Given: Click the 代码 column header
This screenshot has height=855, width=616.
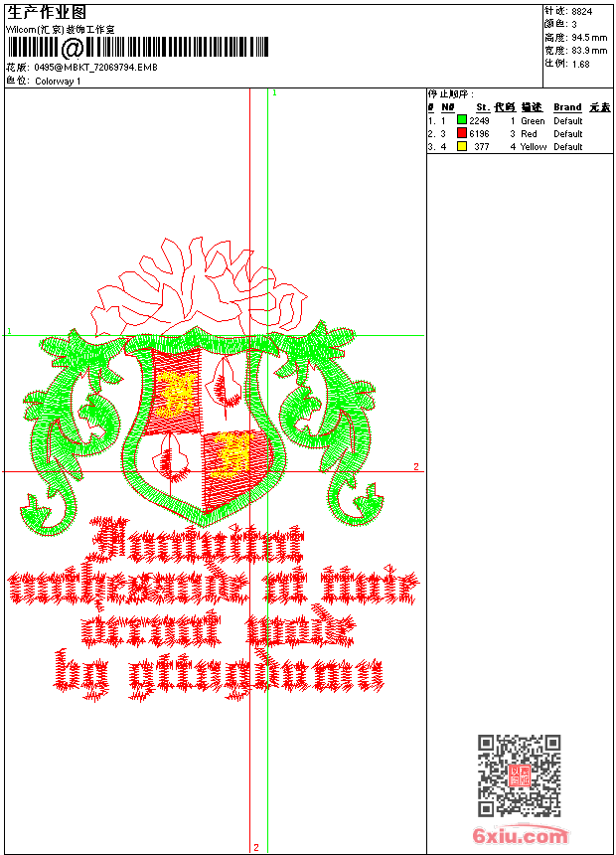Looking at the screenshot, I should click(505, 107).
